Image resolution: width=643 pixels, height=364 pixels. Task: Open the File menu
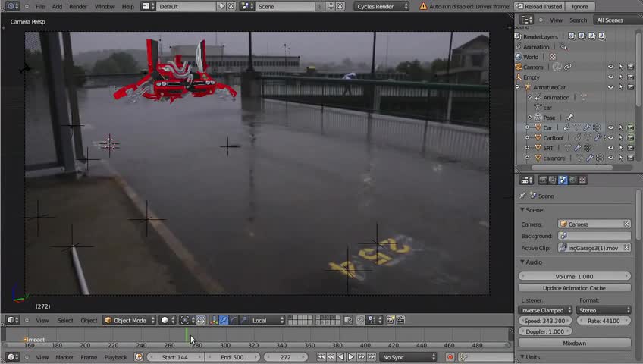click(40, 6)
